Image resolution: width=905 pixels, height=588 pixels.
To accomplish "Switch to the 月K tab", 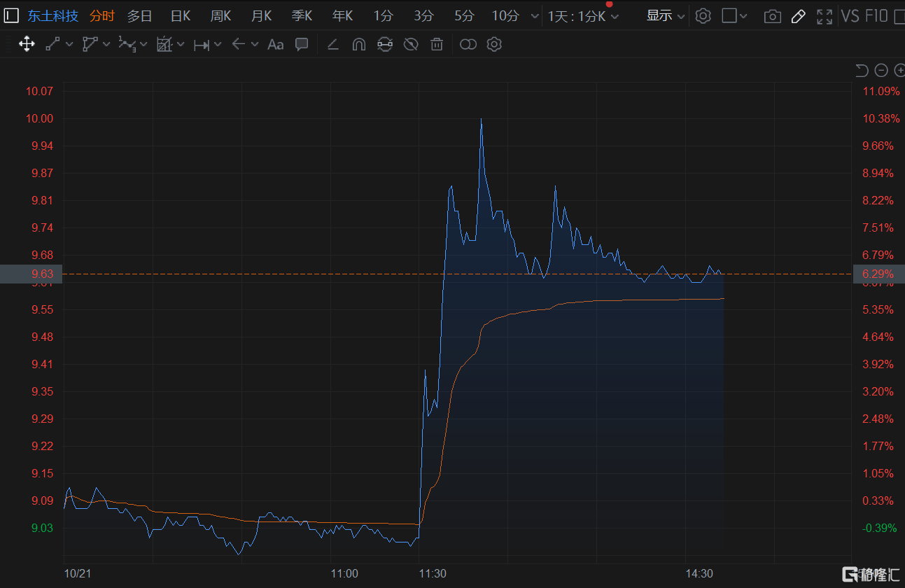I will point(261,16).
